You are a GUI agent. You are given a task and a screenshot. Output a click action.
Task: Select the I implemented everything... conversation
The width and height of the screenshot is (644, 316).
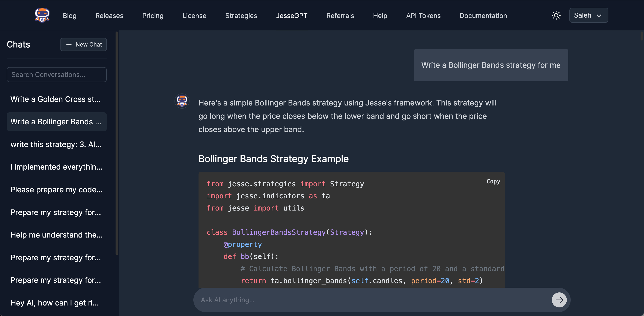[57, 167]
